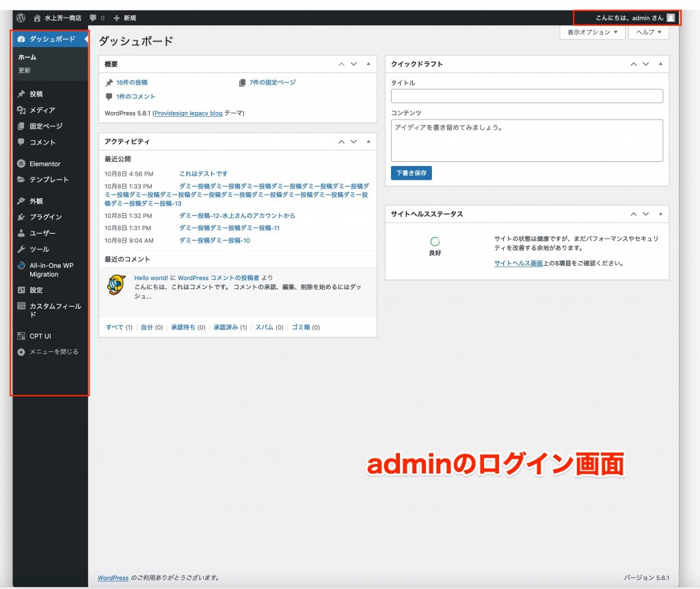Move クイックドラフト widget down with chevron

coord(645,64)
